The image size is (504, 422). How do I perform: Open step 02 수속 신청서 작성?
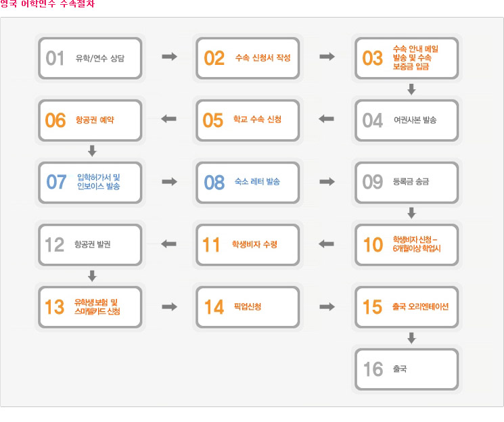248,58
